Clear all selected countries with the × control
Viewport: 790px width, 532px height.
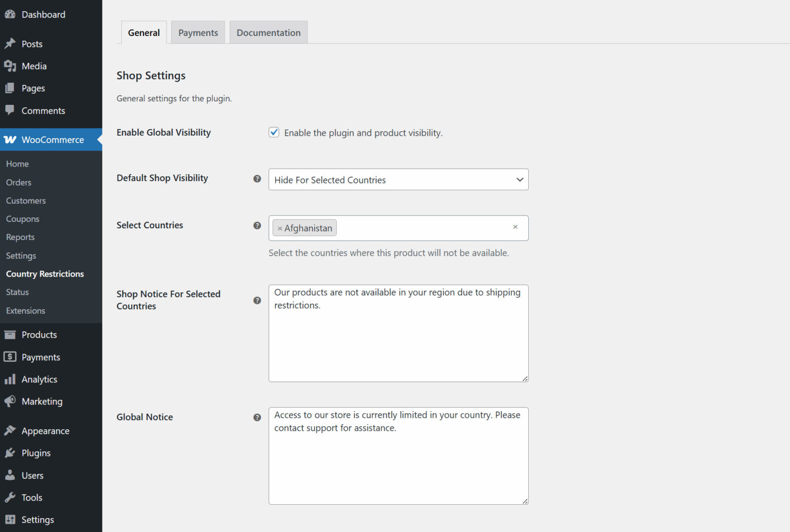(x=515, y=227)
